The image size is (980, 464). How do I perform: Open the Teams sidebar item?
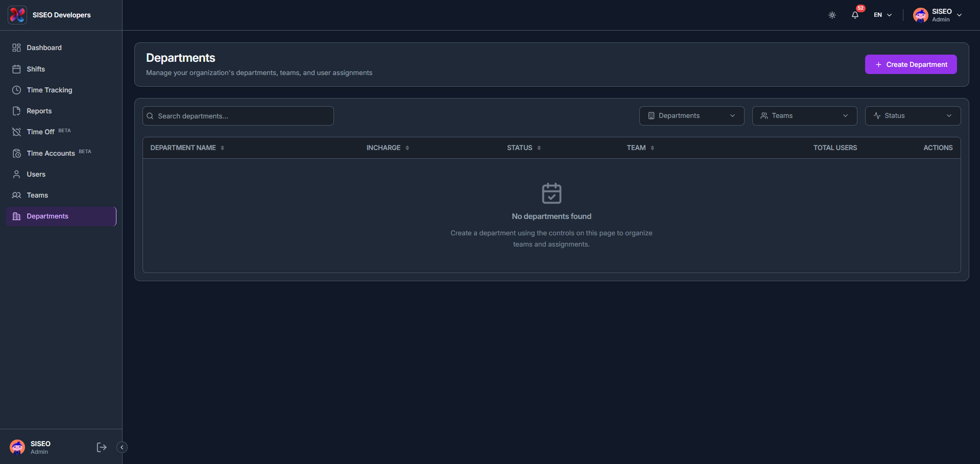[x=61, y=195]
